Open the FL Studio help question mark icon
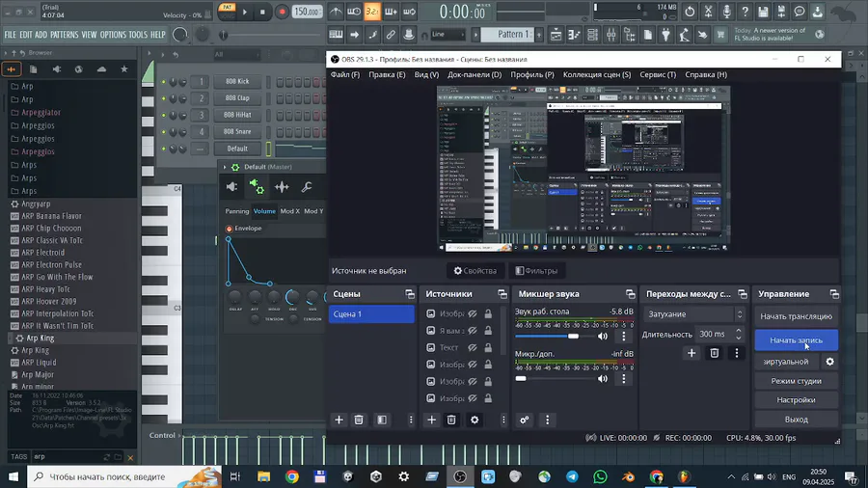This screenshot has height=488, width=868. point(746,12)
